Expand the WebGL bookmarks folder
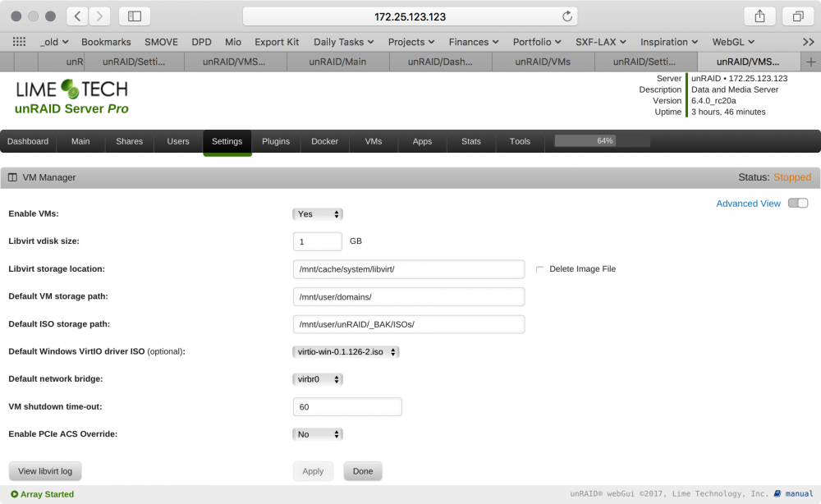Viewport: 821px width, 504px height. (x=733, y=42)
